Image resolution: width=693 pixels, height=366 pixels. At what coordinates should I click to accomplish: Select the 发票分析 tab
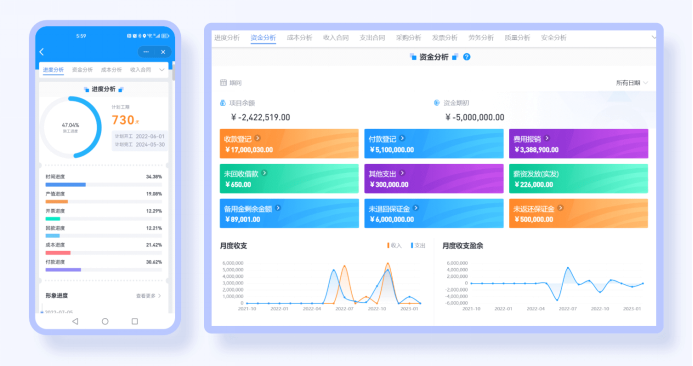point(445,38)
